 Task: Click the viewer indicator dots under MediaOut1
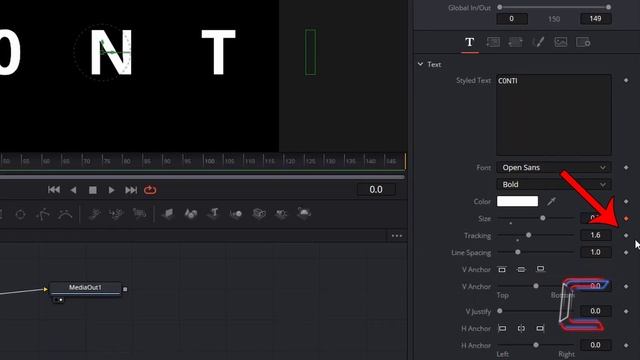tap(59, 300)
